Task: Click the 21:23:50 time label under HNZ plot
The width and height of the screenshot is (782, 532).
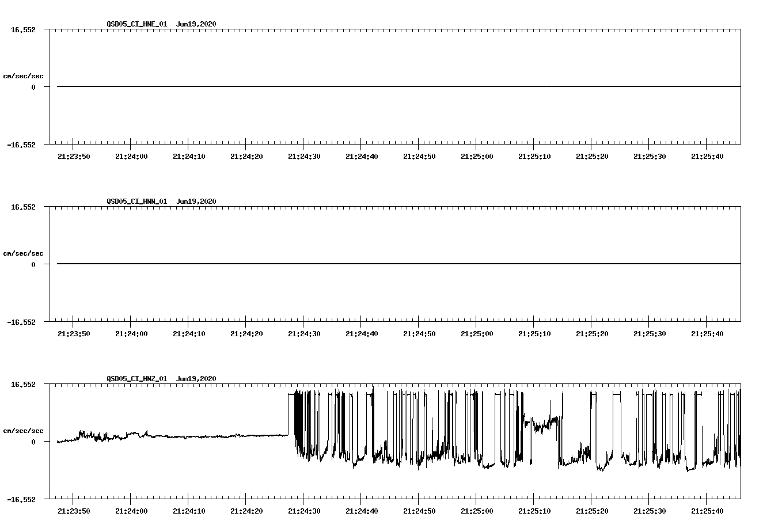Action: tap(74, 511)
